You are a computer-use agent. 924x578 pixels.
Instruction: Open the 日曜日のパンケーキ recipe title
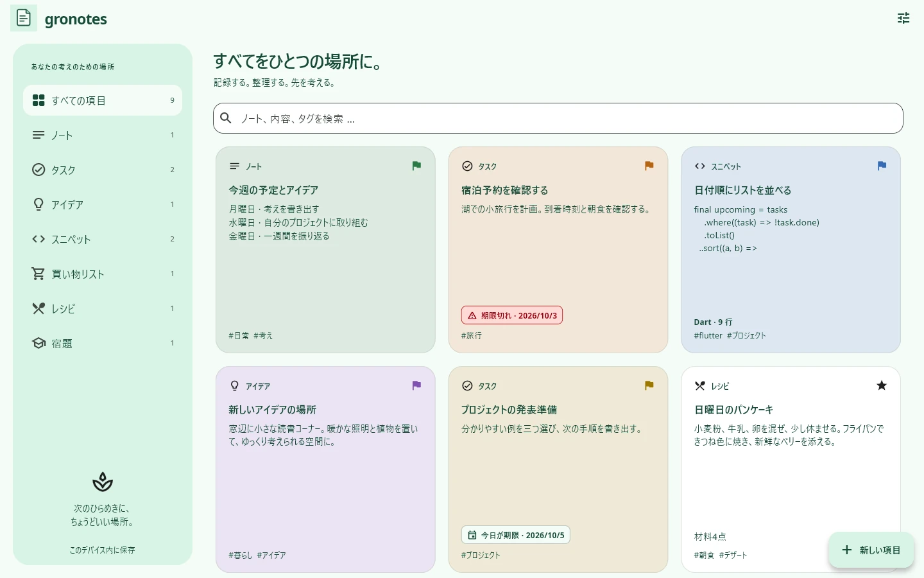click(x=733, y=410)
